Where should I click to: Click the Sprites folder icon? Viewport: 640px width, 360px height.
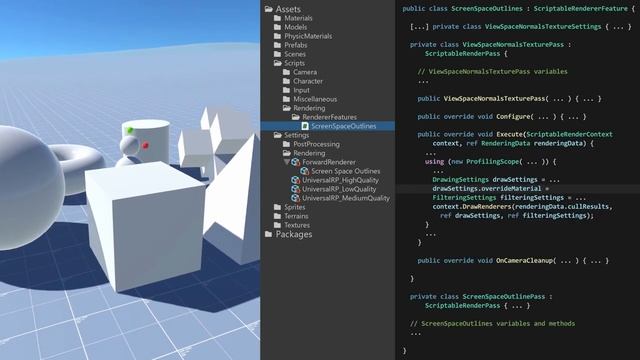[x=278, y=207]
